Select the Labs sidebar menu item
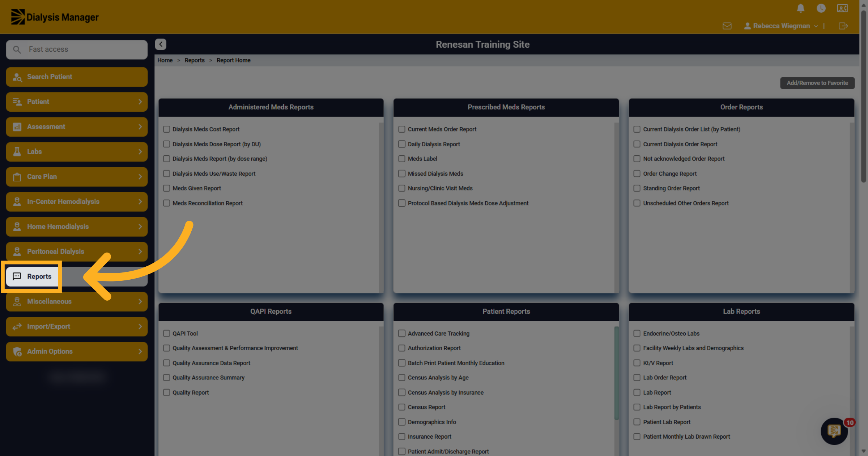This screenshot has height=456, width=868. click(x=77, y=152)
